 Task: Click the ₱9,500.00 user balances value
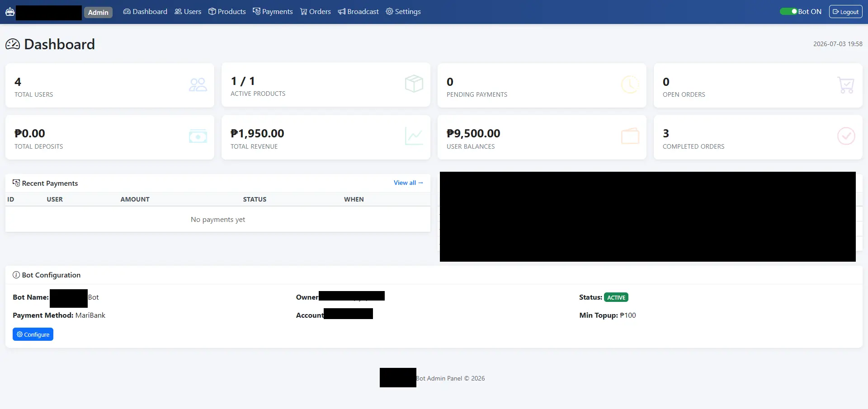point(473,133)
